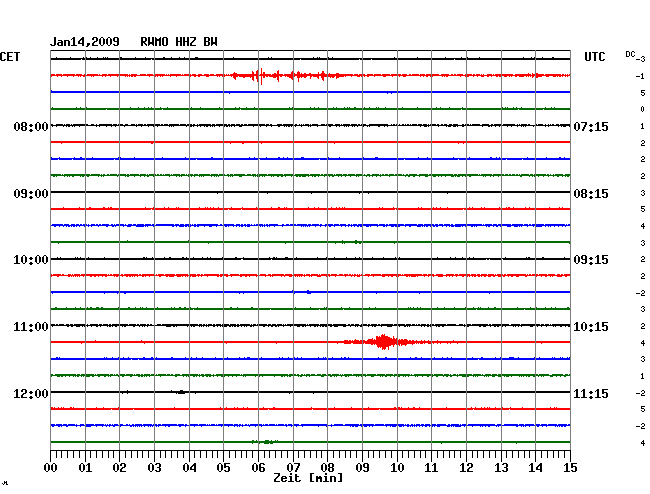The image size is (650, 494).
Task: Click the 09:15 UTC time label
Action: pos(591,260)
